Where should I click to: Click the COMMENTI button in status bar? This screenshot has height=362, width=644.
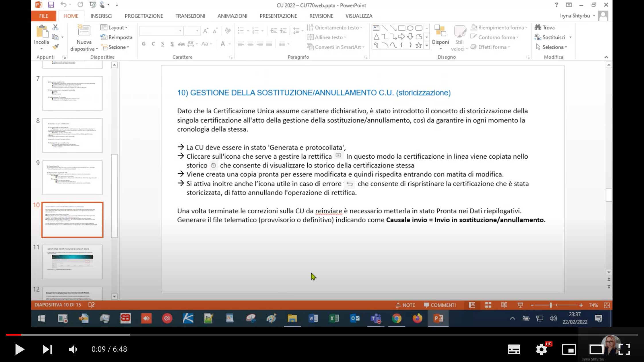click(x=440, y=305)
